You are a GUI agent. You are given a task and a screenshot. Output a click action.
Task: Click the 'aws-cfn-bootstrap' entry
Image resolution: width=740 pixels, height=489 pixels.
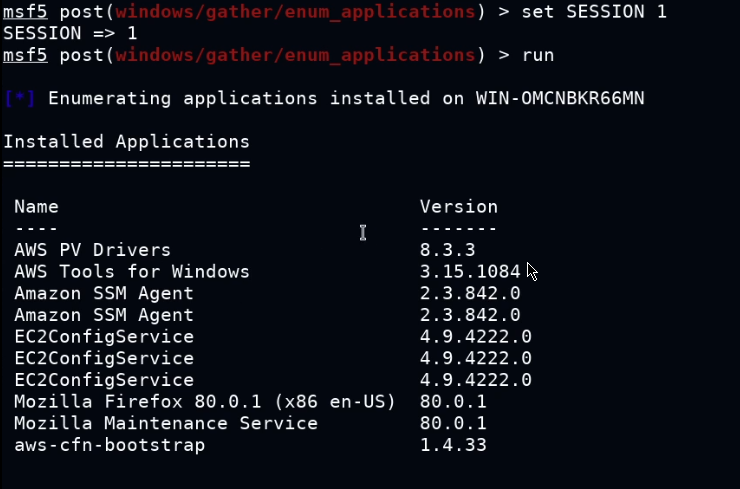coord(109,445)
